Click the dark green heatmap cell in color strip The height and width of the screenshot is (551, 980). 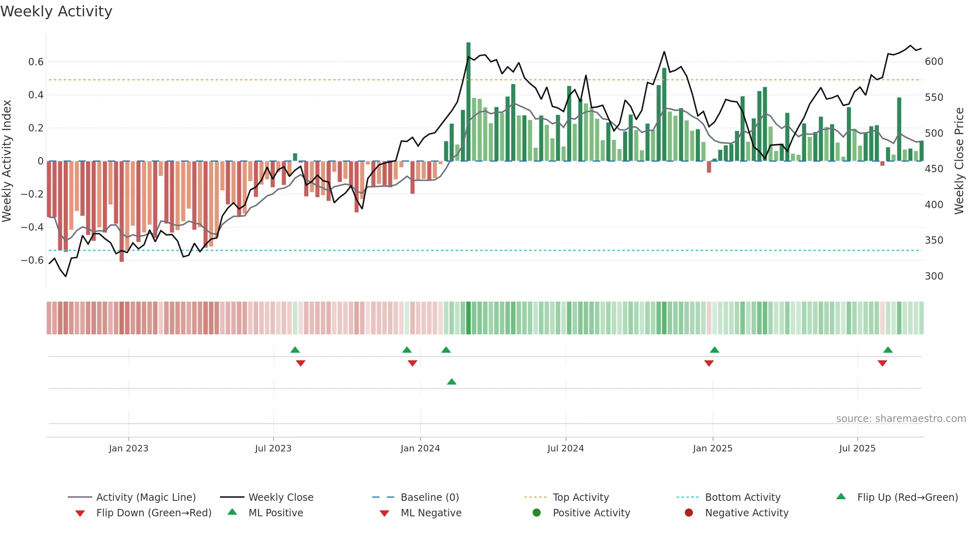[468, 318]
